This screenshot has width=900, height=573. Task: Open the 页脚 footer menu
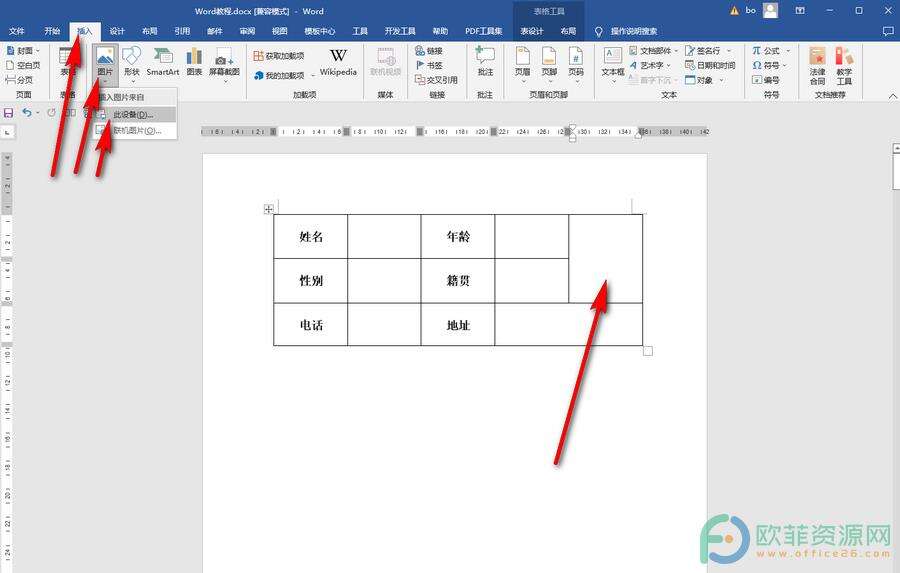(549, 64)
